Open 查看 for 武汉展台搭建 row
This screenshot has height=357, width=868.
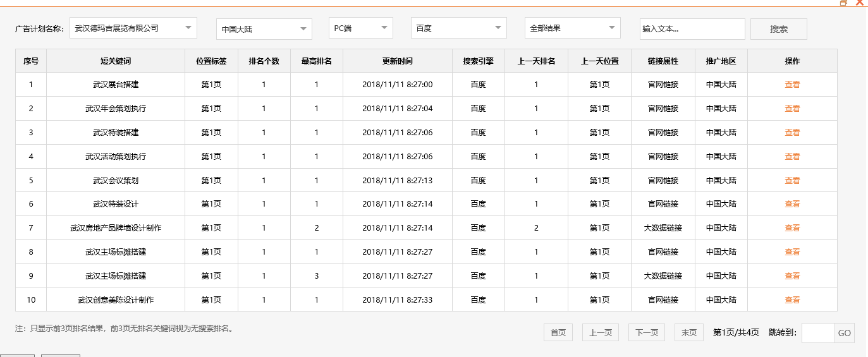792,85
